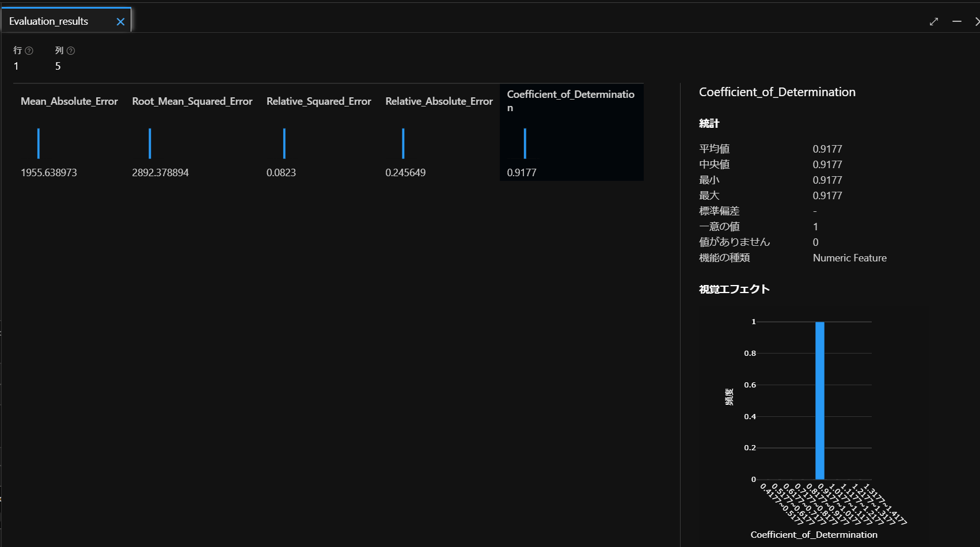The height and width of the screenshot is (547, 980).
Task: Click the Relative_Squared_Error mini histogram bar
Action: tap(284, 143)
